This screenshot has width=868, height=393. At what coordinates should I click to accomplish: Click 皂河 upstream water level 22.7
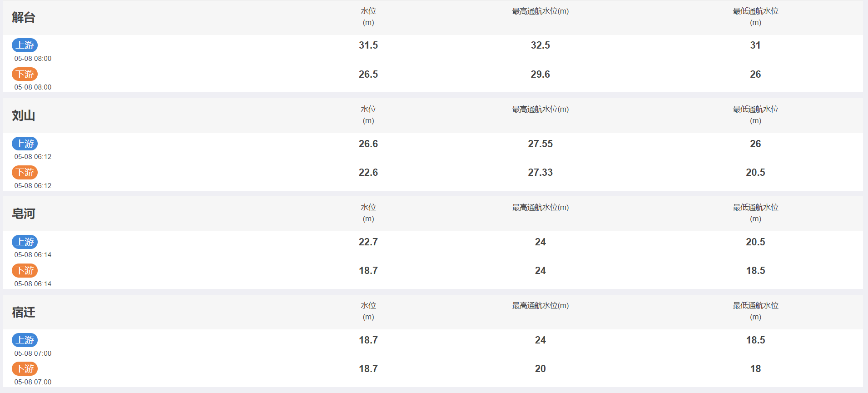(368, 242)
